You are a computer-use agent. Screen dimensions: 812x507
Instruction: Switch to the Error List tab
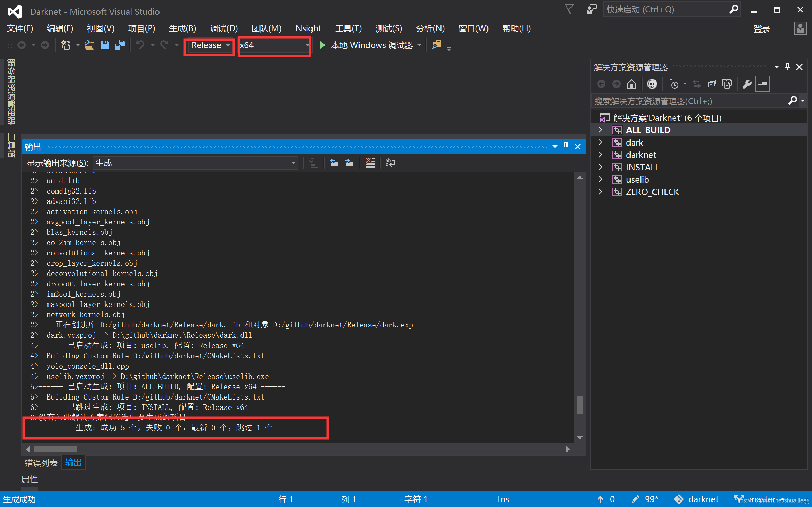(41, 463)
